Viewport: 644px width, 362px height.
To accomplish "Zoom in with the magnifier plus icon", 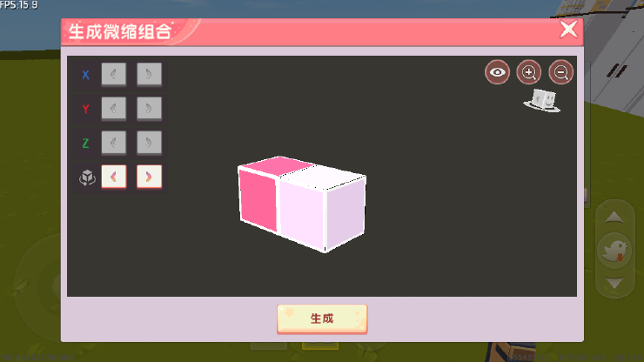I will pyautogui.click(x=528, y=72).
